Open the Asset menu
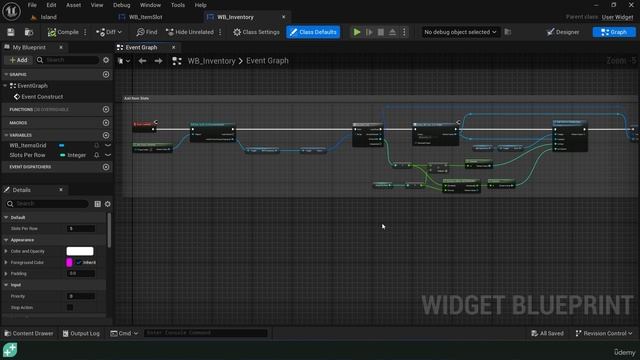The image size is (640, 360). tap(73, 5)
